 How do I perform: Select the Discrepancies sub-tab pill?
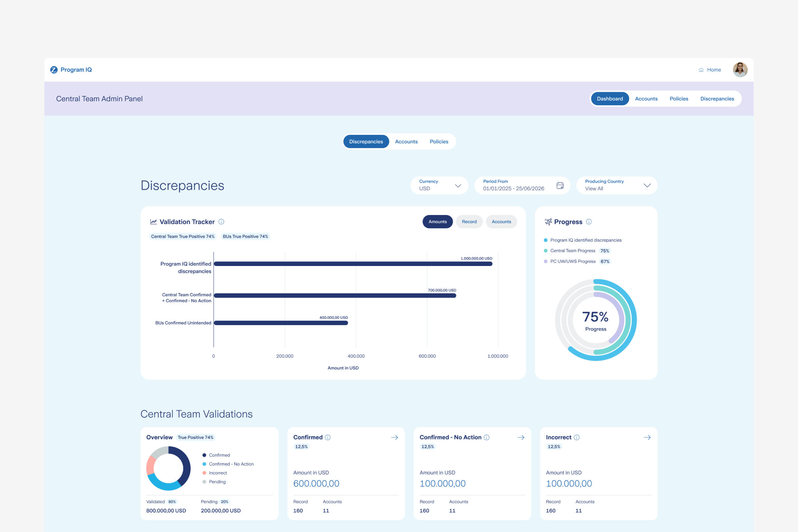[x=366, y=141]
